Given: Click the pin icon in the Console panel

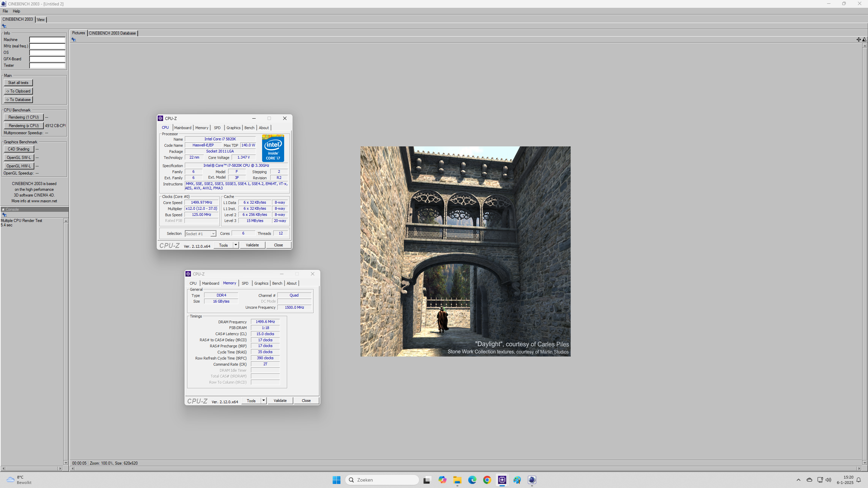Looking at the screenshot, I should click(4, 215).
